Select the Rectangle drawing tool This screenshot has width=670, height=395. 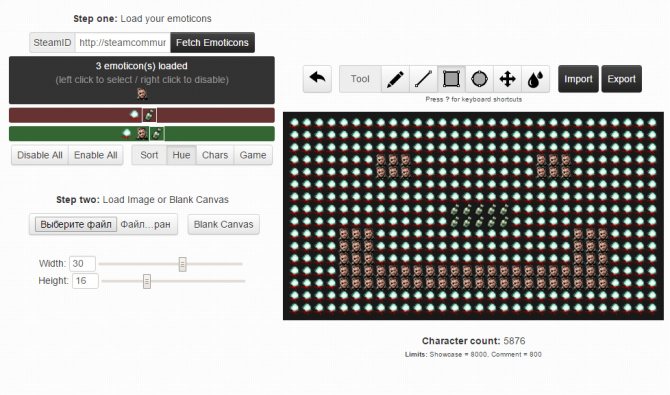451,79
